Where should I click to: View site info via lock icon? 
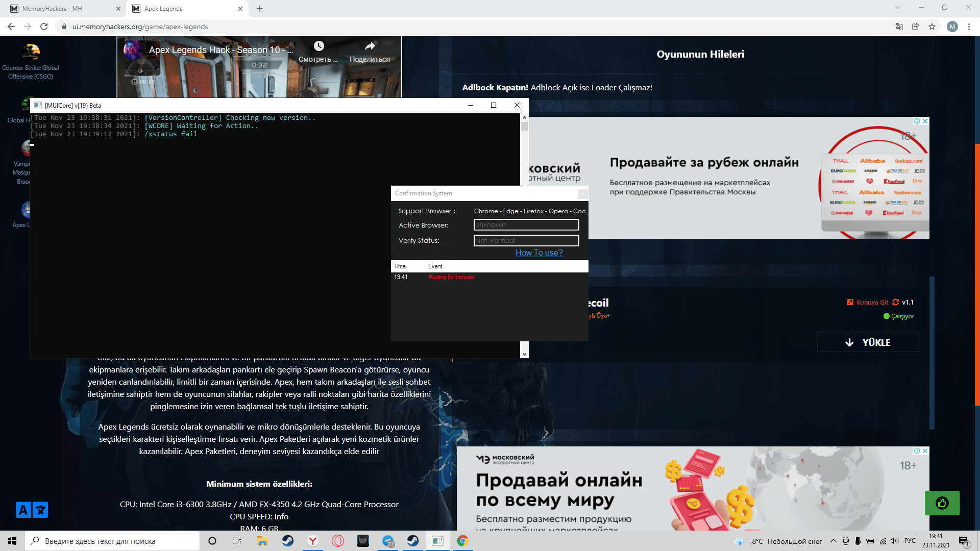coord(64,27)
